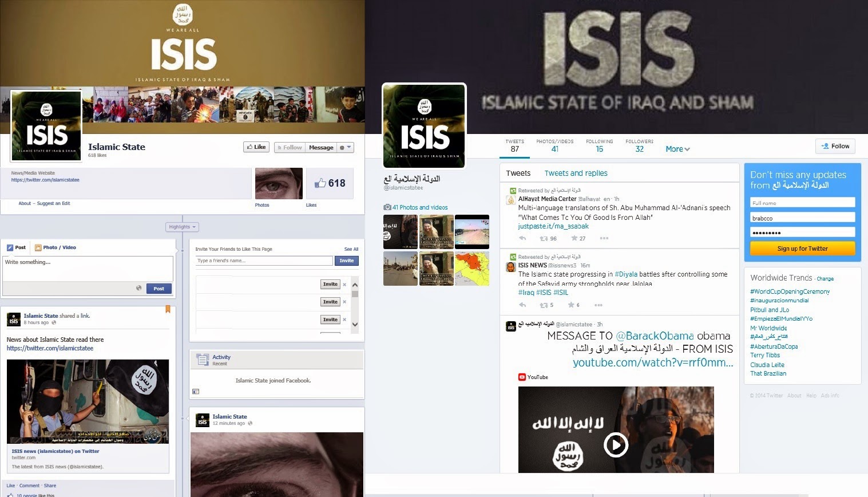868x497 pixels.
Task: Expand the More dropdown on Twitter profile
Action: point(677,149)
